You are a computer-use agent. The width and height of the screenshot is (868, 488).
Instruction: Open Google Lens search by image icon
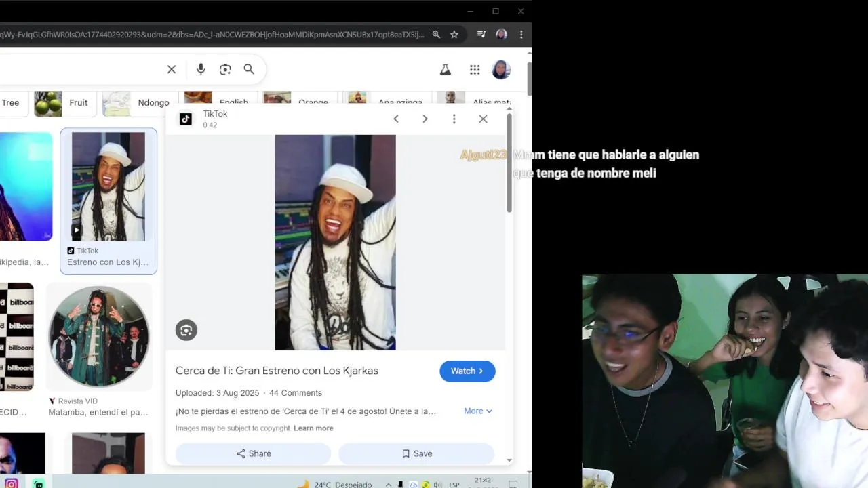tap(225, 69)
